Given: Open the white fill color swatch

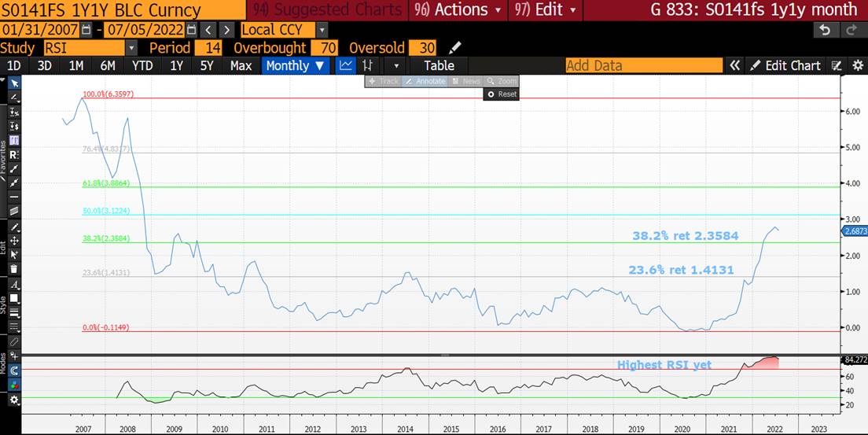Looking at the screenshot, I should [x=14, y=299].
